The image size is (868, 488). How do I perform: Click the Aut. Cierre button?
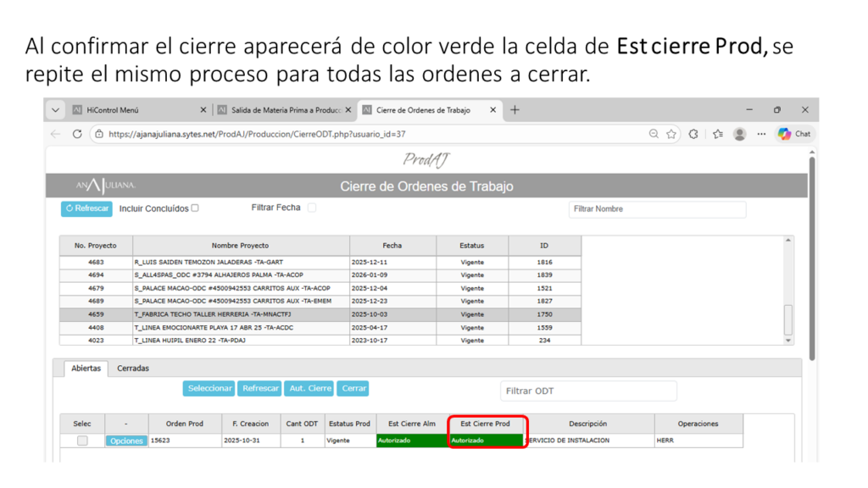(310, 388)
